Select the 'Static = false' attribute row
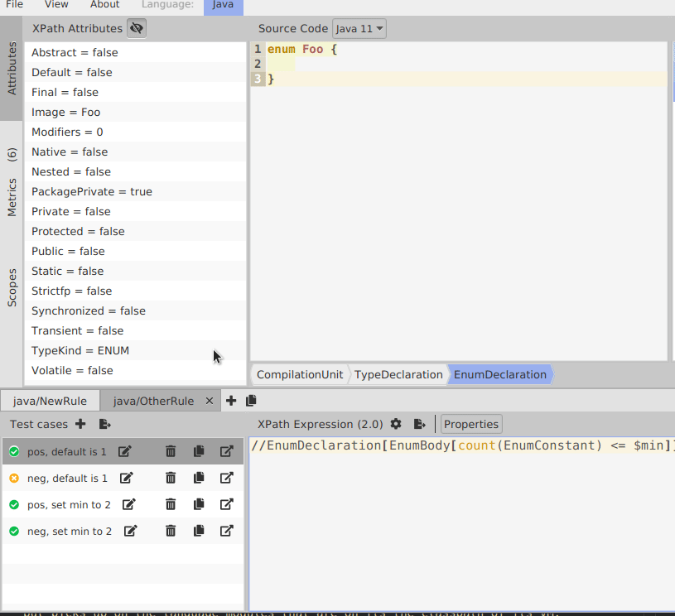The width and height of the screenshot is (675, 616). coord(135,272)
